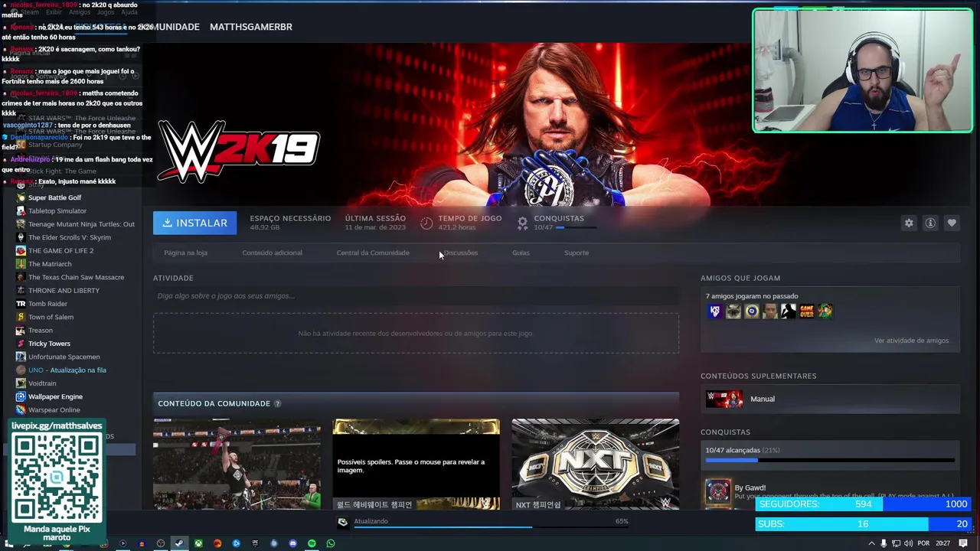Select Teenage Mutant Ninja Turtles in library

81,224
